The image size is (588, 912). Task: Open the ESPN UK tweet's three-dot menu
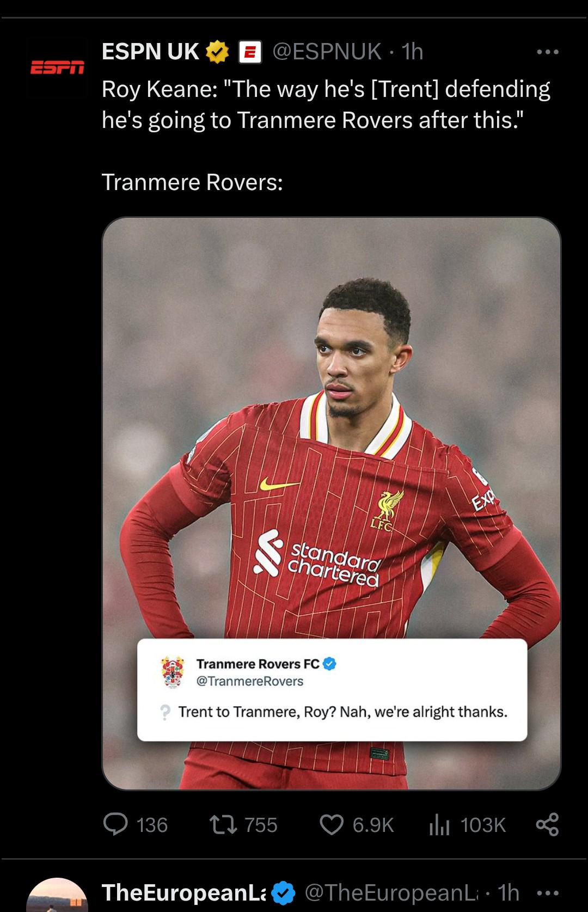coord(547,52)
